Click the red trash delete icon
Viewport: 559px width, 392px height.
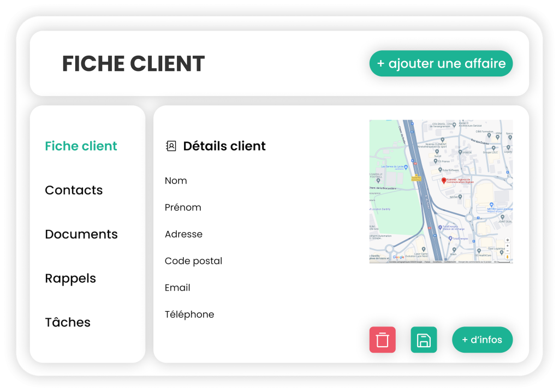tap(382, 340)
